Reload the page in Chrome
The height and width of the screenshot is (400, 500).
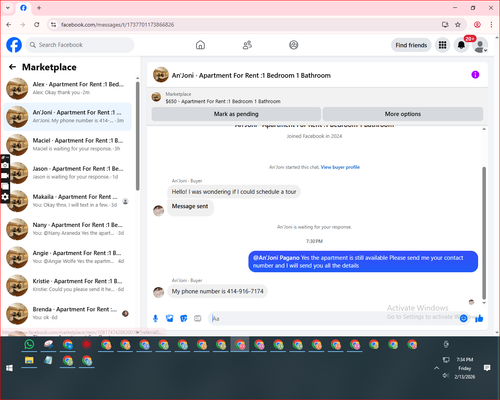37,25
